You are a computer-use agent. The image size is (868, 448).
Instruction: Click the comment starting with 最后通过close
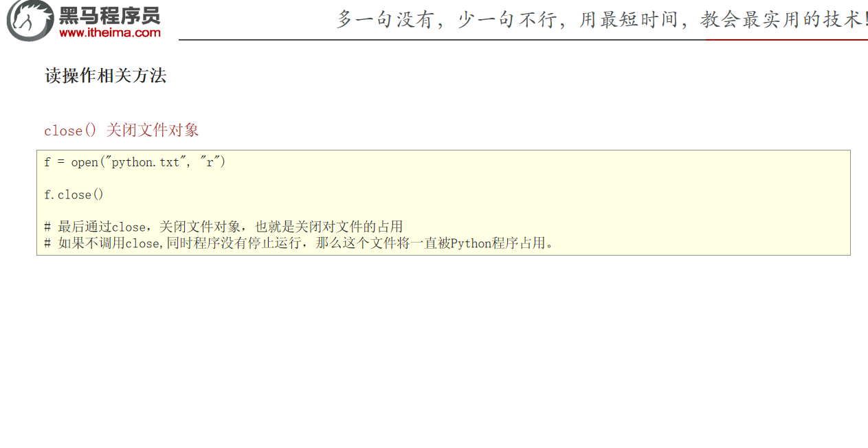(x=223, y=227)
